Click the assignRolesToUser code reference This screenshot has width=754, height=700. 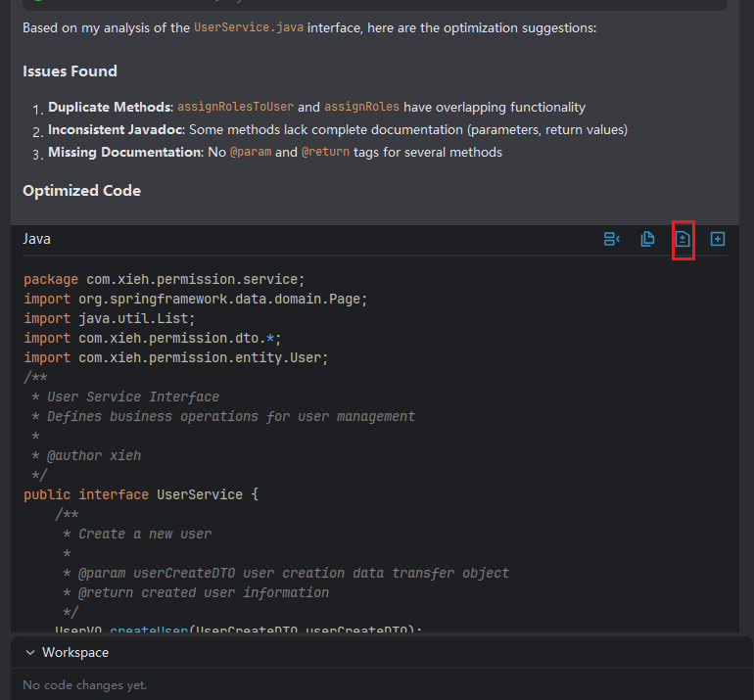235,107
